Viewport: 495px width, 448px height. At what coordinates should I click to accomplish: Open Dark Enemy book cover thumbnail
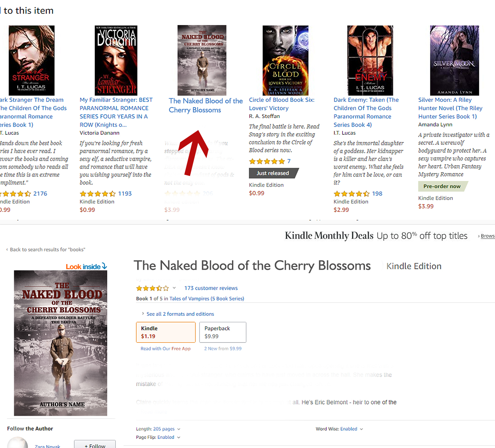point(370,61)
